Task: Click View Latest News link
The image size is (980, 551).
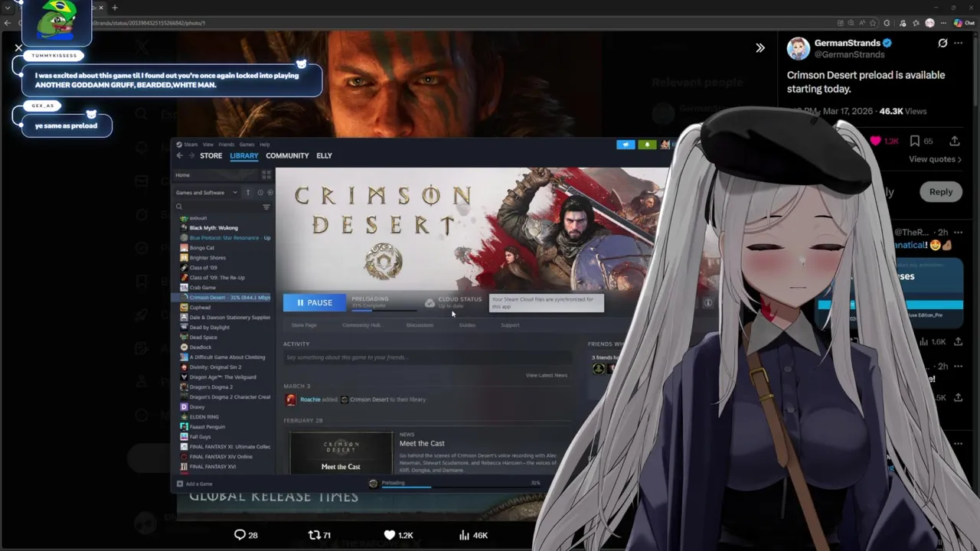Action: click(547, 376)
